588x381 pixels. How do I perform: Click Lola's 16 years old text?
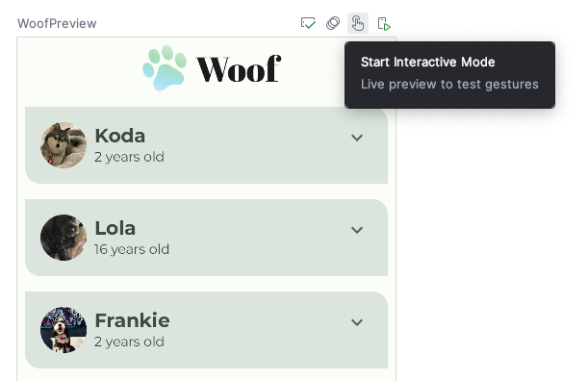[x=132, y=249]
